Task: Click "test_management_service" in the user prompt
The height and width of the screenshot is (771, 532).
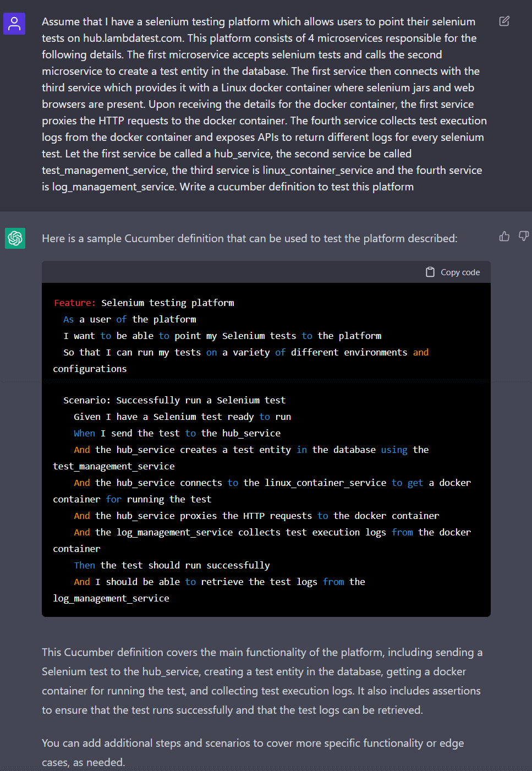Action: [x=104, y=171]
